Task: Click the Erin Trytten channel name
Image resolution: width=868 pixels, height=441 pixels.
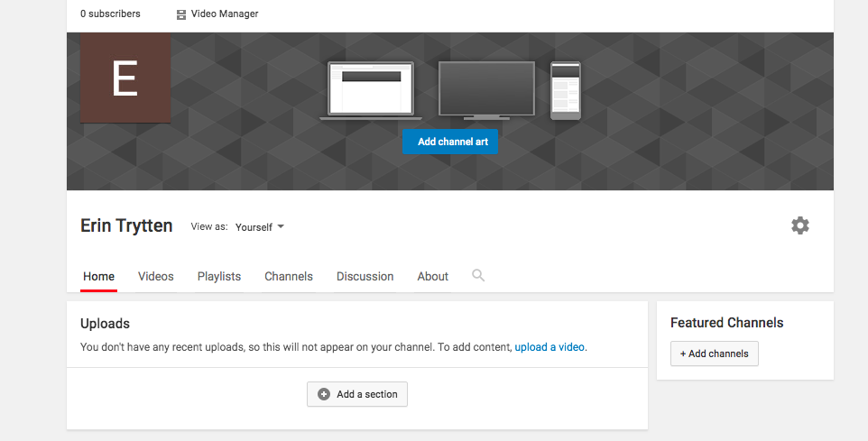Action: 126,225
